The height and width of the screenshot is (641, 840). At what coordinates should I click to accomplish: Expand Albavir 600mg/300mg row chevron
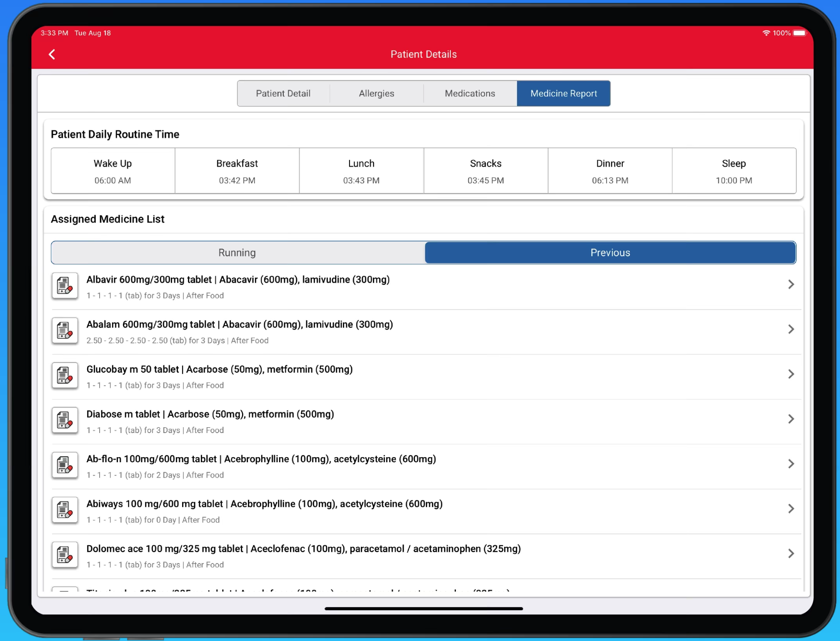791,284
